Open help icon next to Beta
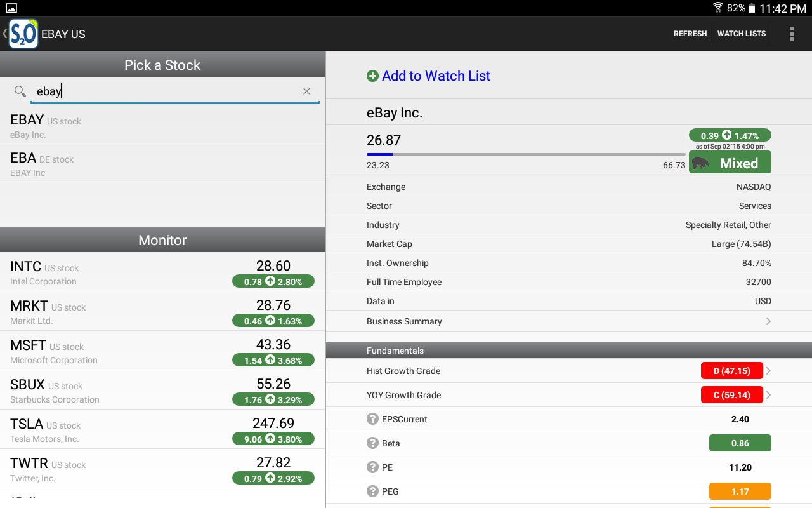812x508 pixels. click(x=372, y=443)
